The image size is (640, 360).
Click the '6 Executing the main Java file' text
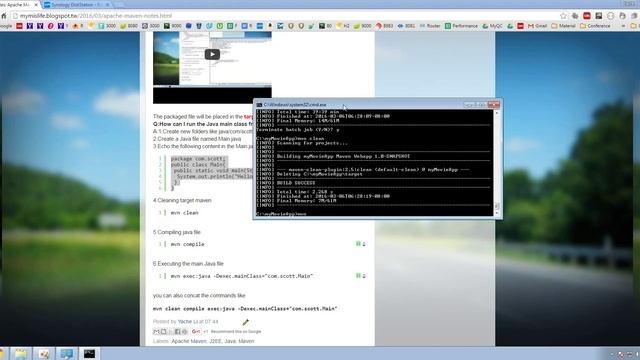[188, 264]
